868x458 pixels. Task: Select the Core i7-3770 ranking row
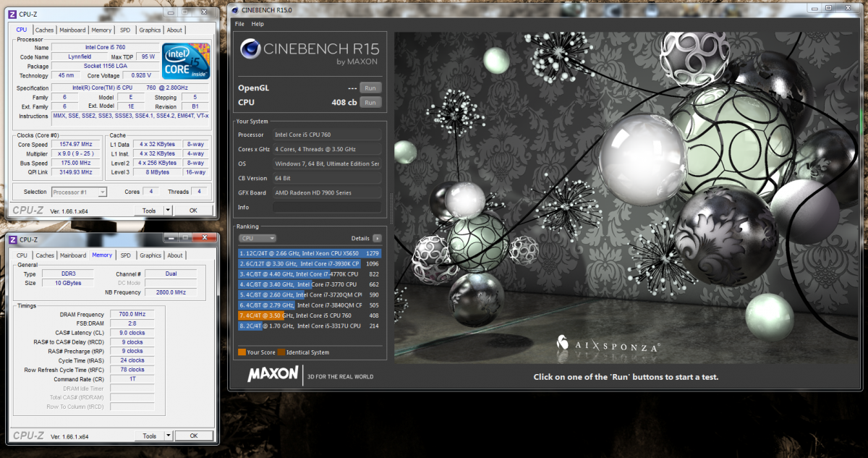[x=310, y=284]
